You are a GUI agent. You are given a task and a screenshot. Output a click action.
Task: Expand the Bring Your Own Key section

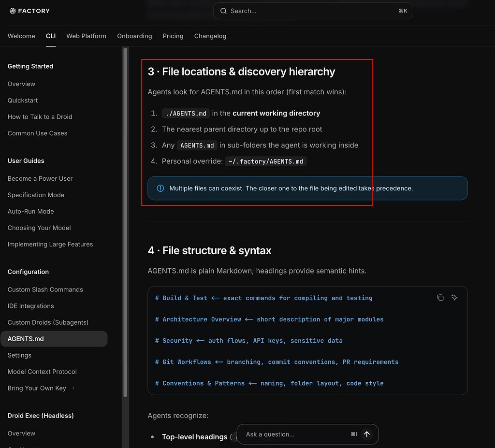[73, 388]
